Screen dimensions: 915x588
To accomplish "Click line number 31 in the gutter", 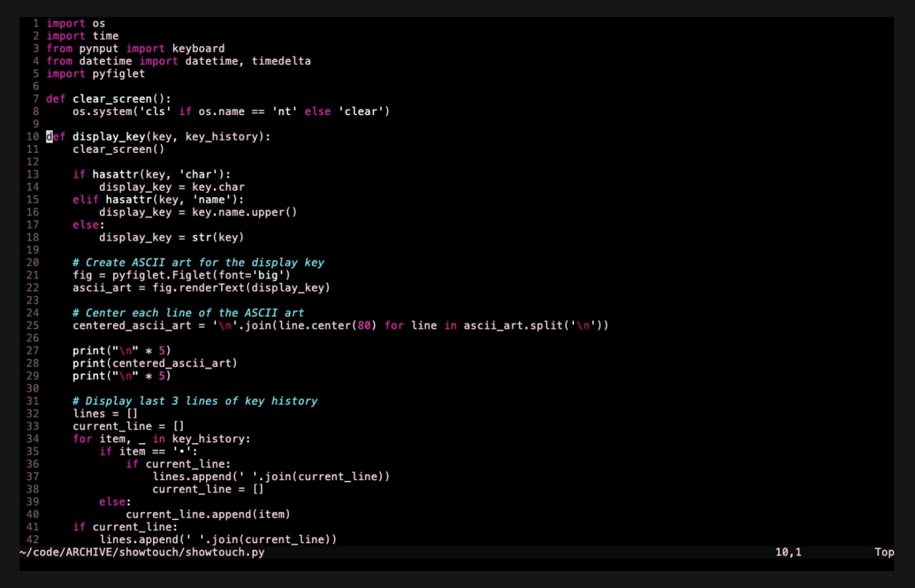I will [x=32, y=402].
